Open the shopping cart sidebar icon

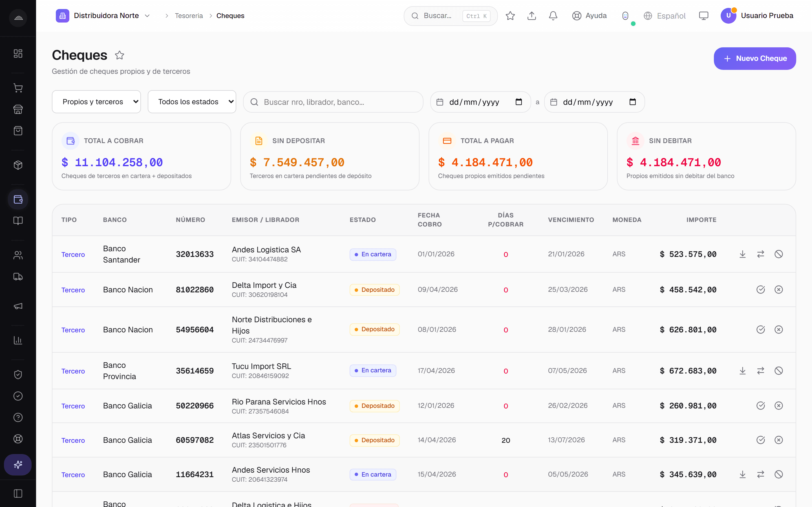tap(18, 88)
